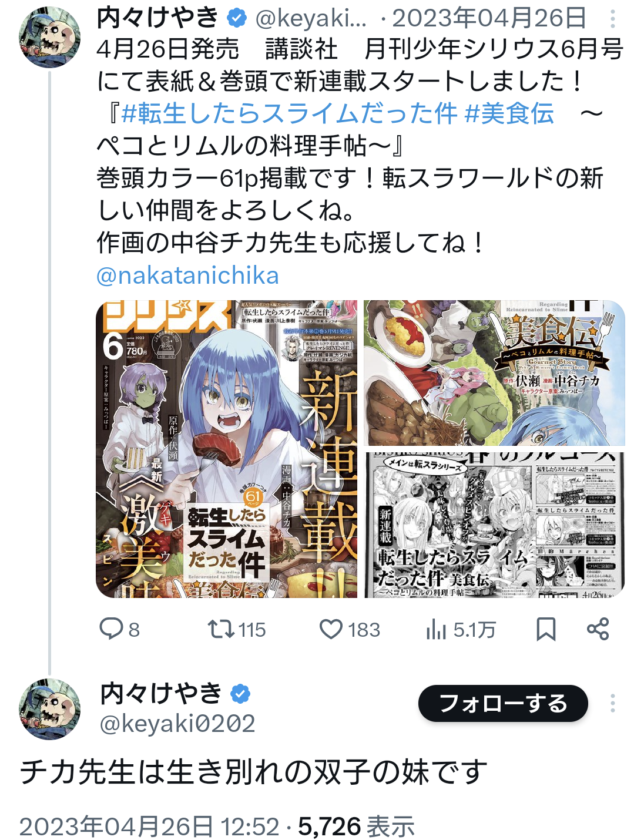
Task: Tap verified badge next to lower 内々けやき
Action: tap(240, 694)
